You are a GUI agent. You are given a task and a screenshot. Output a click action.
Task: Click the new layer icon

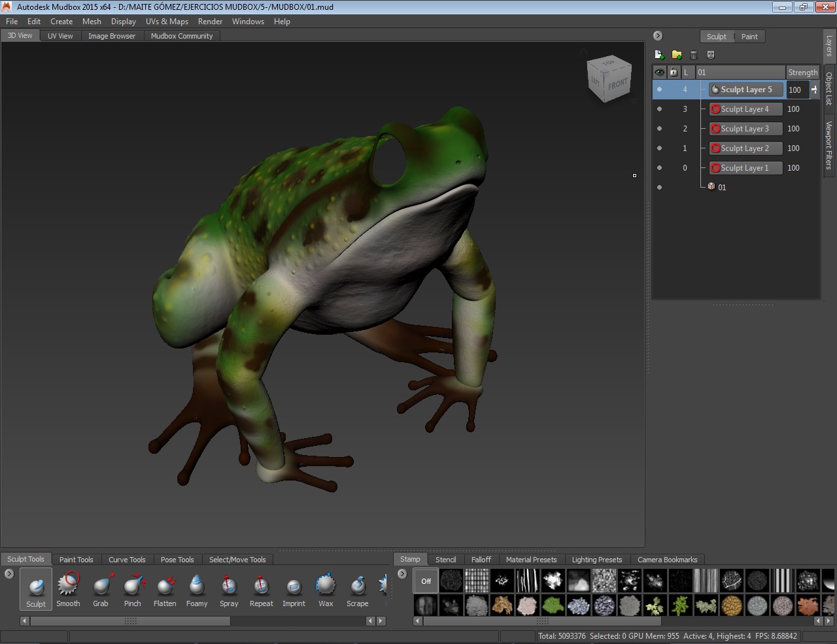pos(659,55)
